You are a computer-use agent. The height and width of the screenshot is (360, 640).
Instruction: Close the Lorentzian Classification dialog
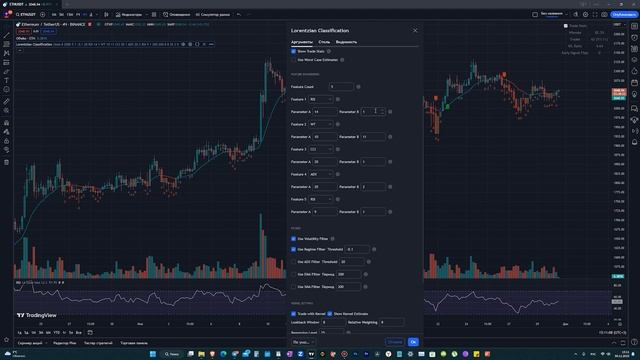point(415,31)
